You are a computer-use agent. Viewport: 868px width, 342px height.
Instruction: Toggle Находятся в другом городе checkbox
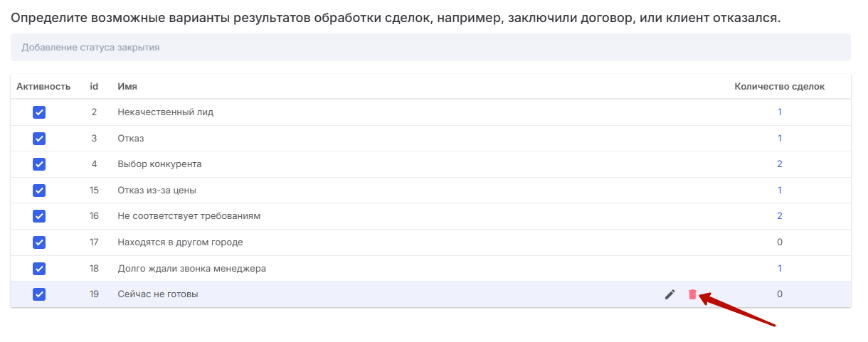click(x=39, y=242)
